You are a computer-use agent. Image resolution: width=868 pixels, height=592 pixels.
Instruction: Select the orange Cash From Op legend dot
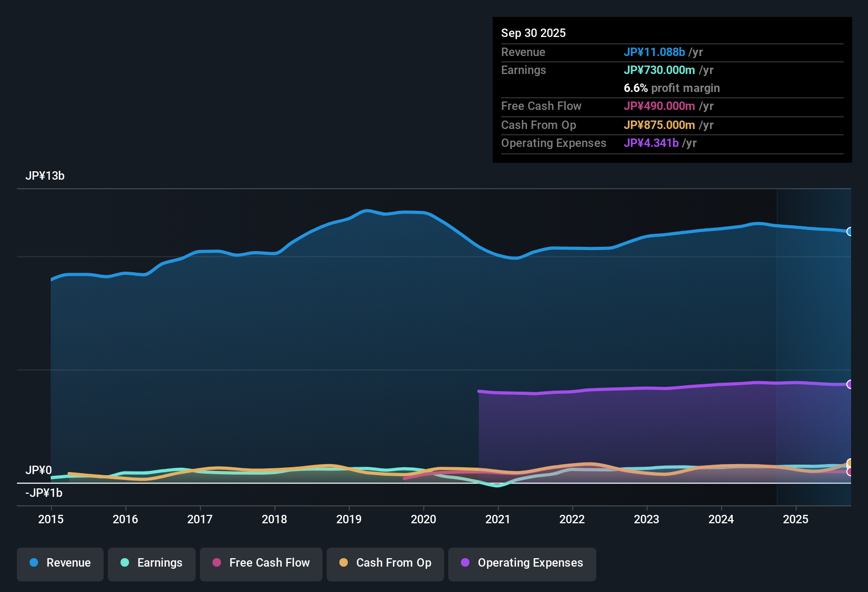(x=344, y=563)
